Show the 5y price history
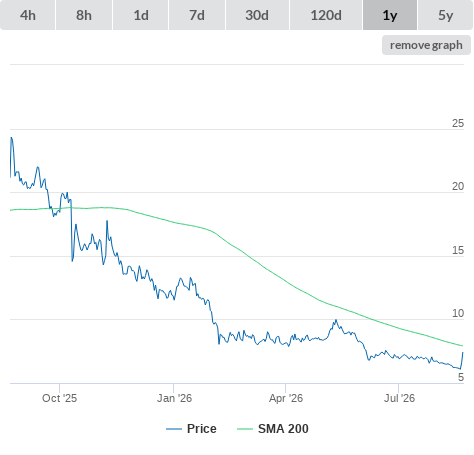Image resolution: width=474 pixels, height=455 pixels. pyautogui.click(x=446, y=15)
